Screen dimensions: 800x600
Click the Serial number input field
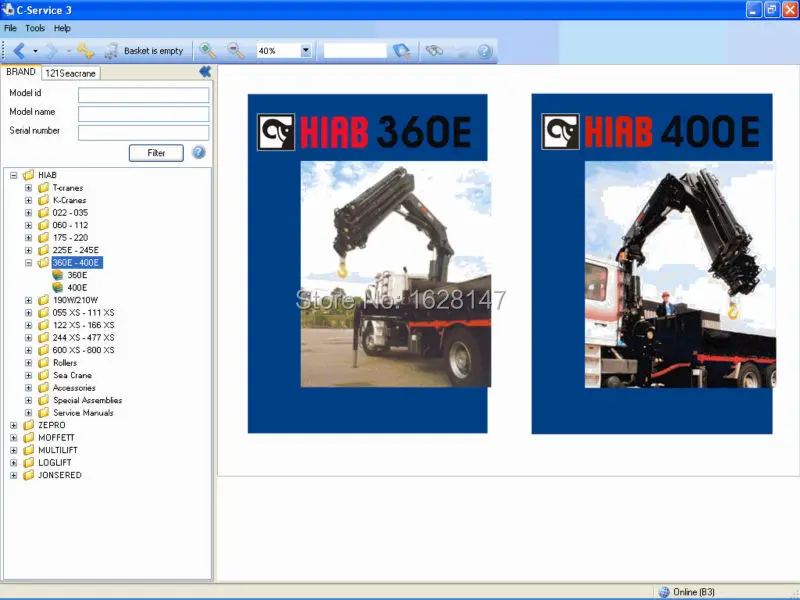coord(143,133)
